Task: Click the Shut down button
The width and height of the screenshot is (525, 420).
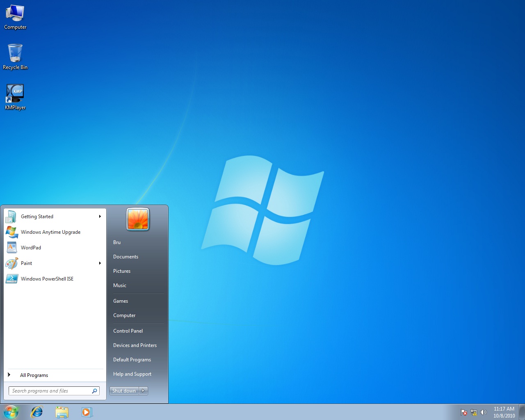Action: pyautogui.click(x=124, y=391)
